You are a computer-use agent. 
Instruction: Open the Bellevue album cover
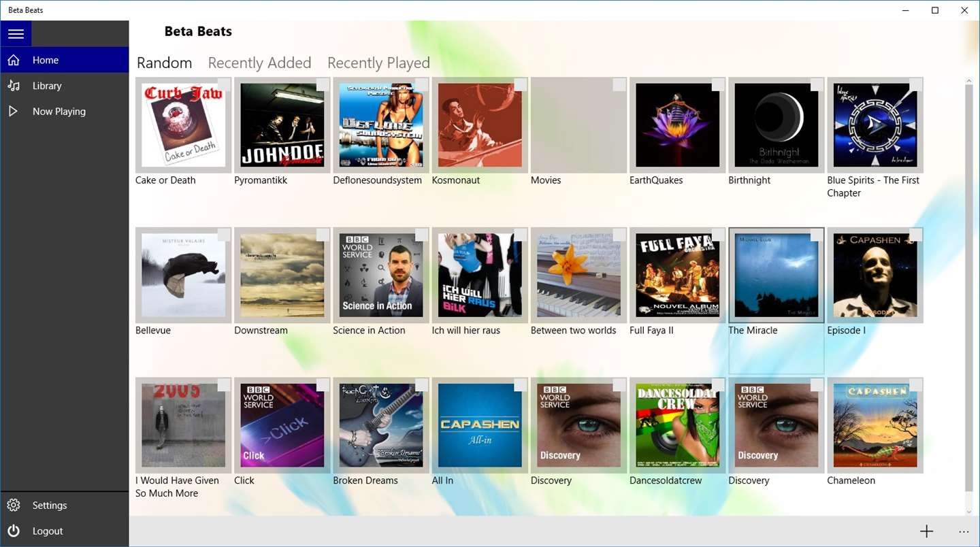[x=184, y=276]
